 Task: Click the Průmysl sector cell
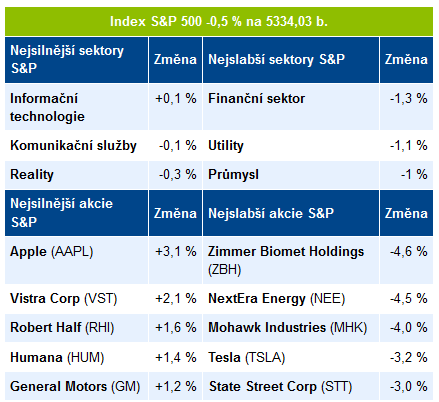(x=291, y=175)
